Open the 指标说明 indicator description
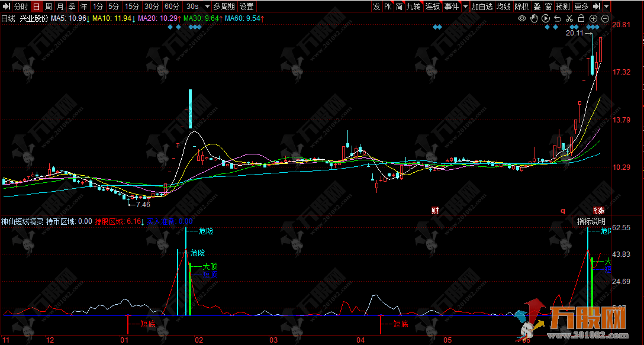 click(x=591, y=221)
